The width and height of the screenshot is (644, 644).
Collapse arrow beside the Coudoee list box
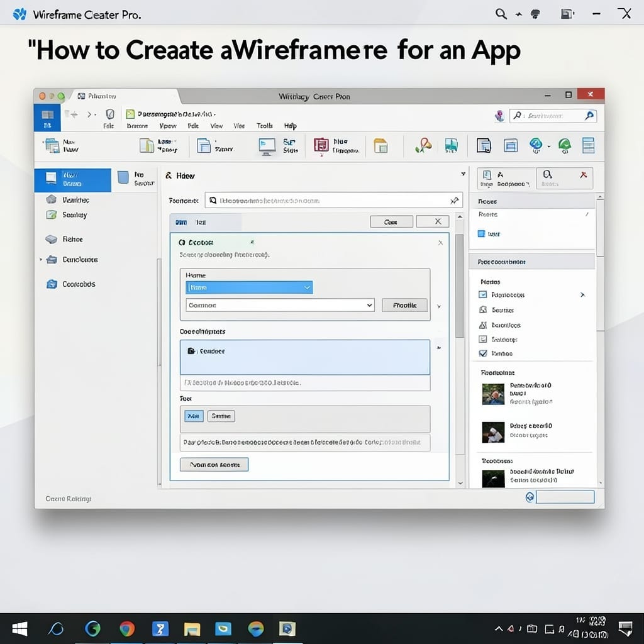439,348
